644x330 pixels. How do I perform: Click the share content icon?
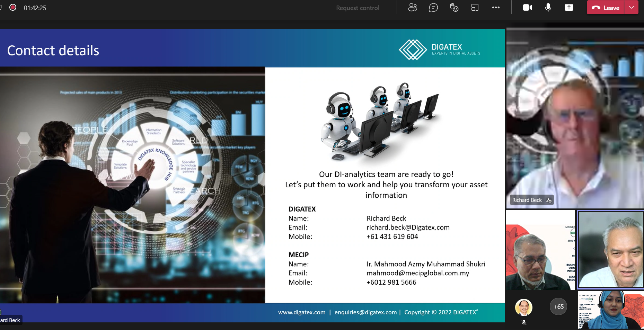pos(569,7)
